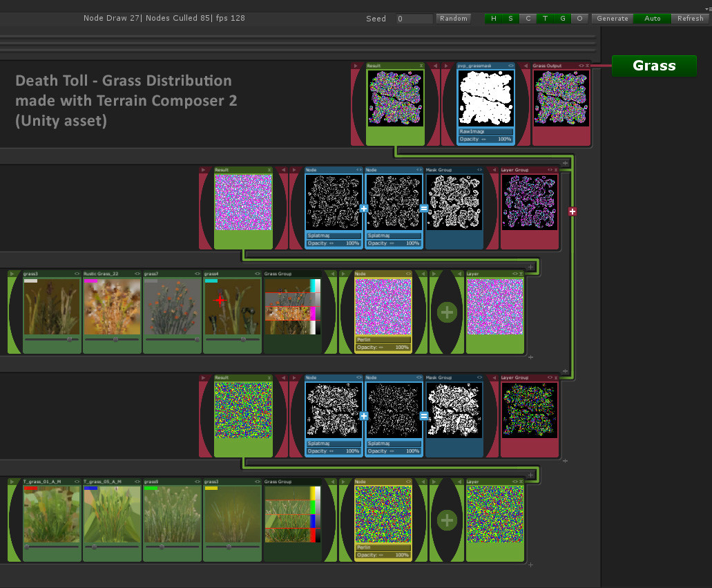
Task: Add a node with the green plus circle beside the RGB Perlin node
Action: 447,520
